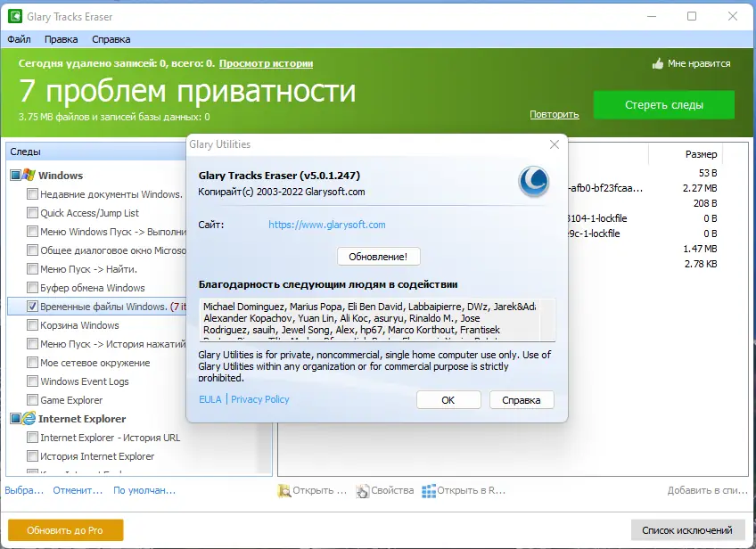
Task: Click the Glary Tracks Eraser title bar icon
Action: click(x=15, y=16)
